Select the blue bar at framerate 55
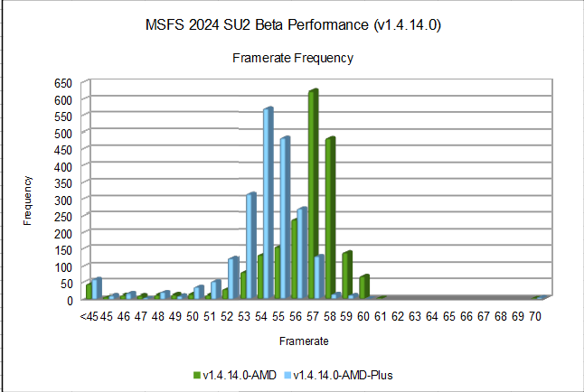Viewport: 584px width, 392px height. (285, 218)
